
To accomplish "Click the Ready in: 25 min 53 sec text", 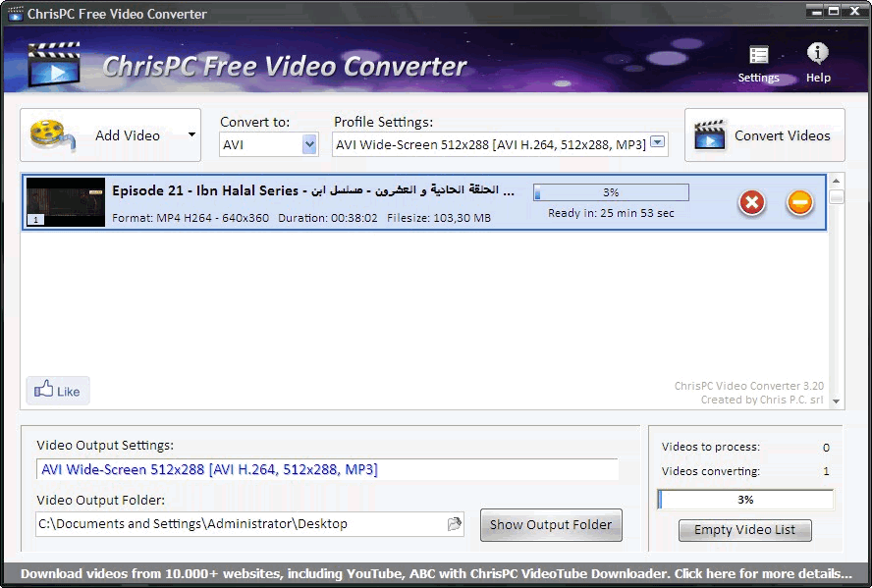I will tap(611, 213).
